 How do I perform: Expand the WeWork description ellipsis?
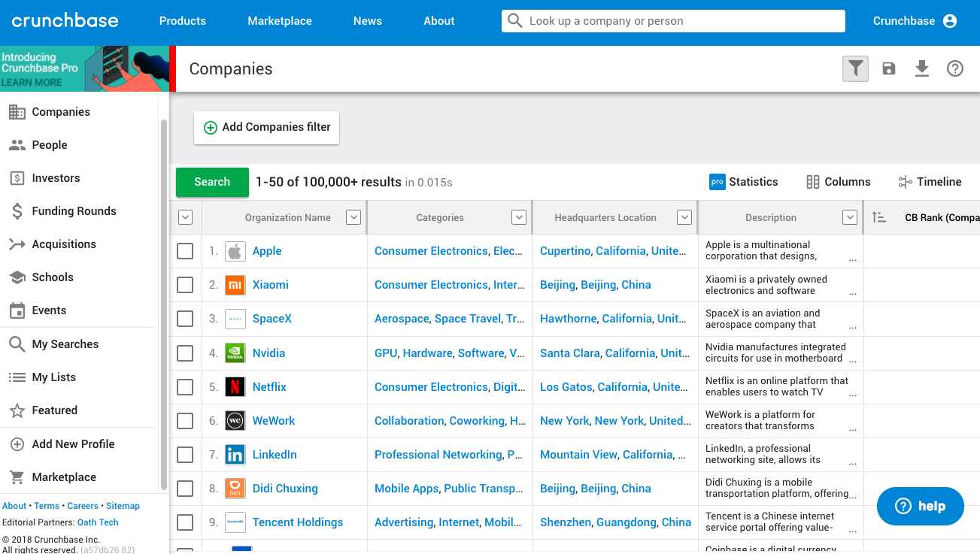(x=852, y=428)
